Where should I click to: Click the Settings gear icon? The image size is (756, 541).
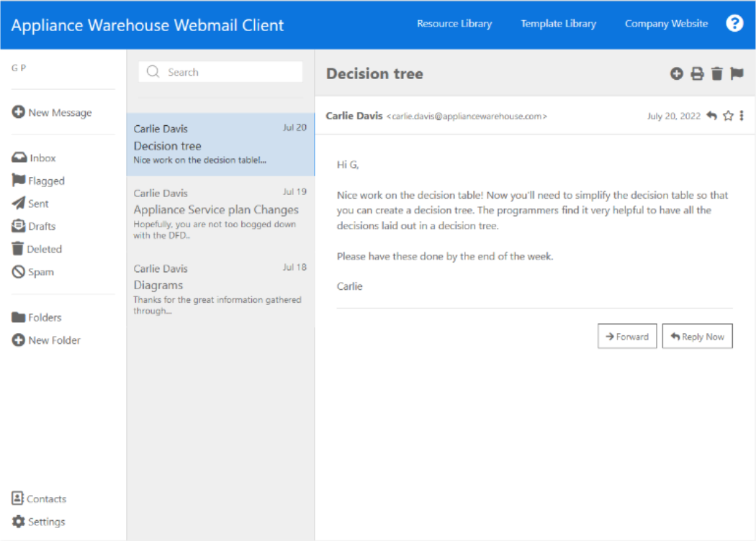(x=18, y=522)
